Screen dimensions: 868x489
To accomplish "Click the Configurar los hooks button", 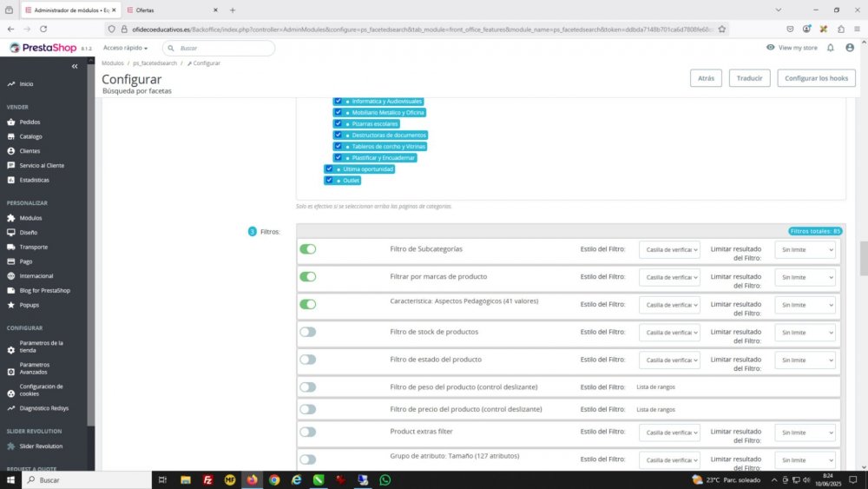I will (816, 78).
